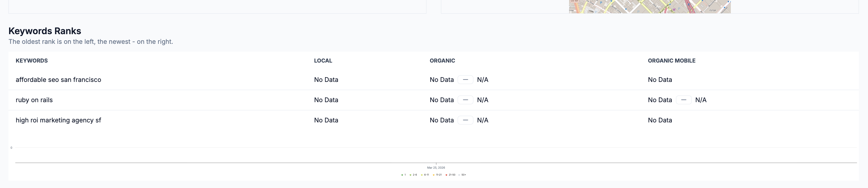Click the red 21-50 legend marker
868x188 pixels.
(446, 175)
